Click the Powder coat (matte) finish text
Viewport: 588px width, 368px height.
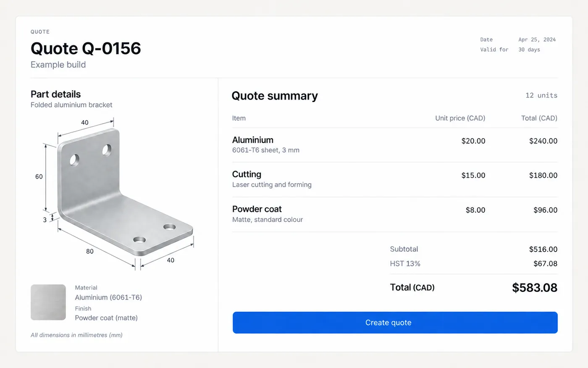(x=106, y=318)
